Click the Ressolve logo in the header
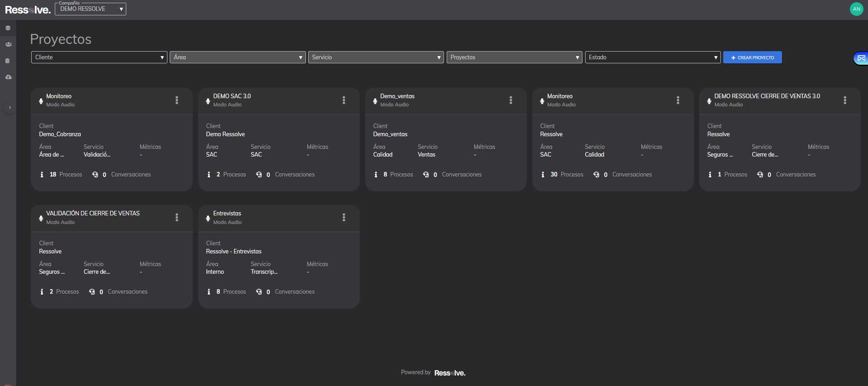This screenshot has width=868, height=386. point(28,10)
